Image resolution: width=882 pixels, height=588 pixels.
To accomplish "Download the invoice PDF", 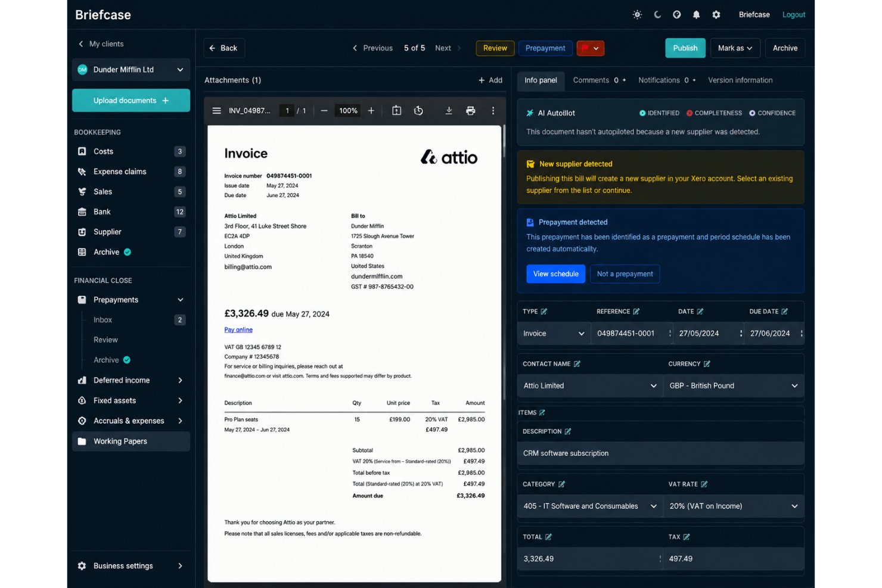I will [x=449, y=111].
